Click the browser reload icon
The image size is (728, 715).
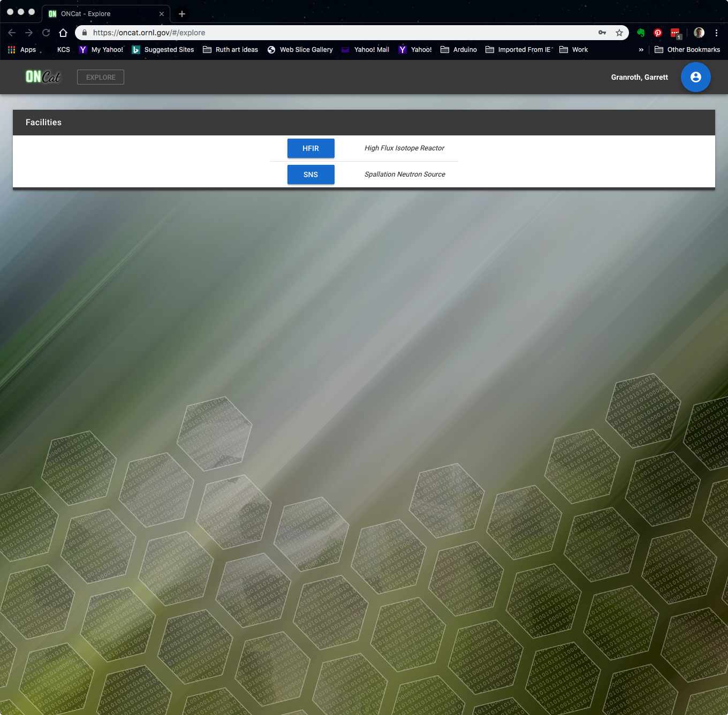(x=46, y=33)
